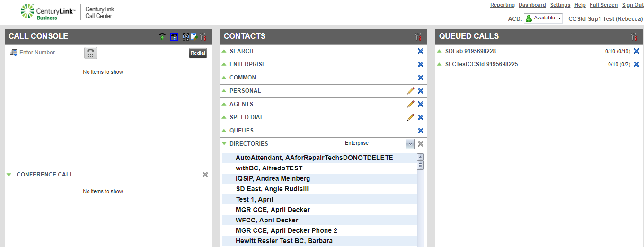Expand the SDLab 9195698228 queue
644x247 pixels.
440,51
